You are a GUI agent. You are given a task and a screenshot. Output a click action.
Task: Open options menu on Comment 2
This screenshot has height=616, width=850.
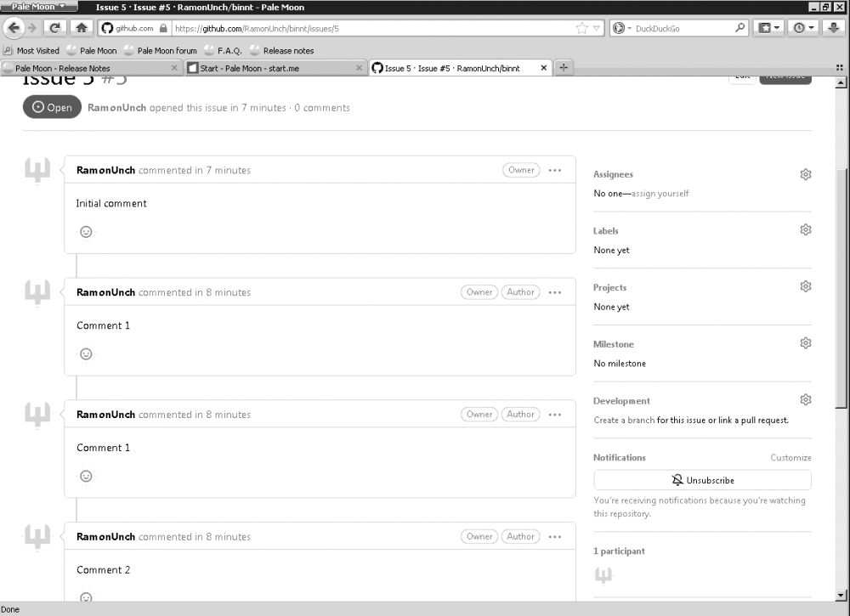coord(554,537)
